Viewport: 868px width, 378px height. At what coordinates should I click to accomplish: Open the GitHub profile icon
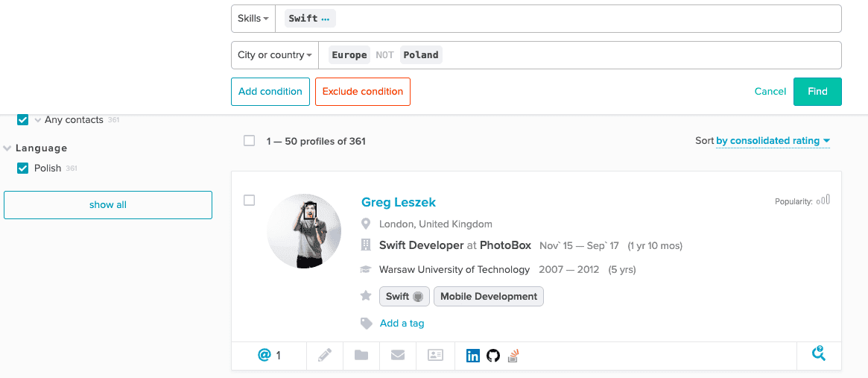coord(492,356)
